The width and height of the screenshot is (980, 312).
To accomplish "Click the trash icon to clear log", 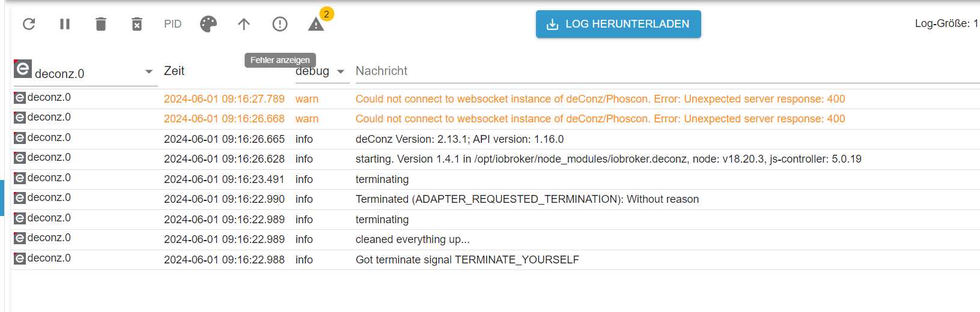I will tap(101, 24).
